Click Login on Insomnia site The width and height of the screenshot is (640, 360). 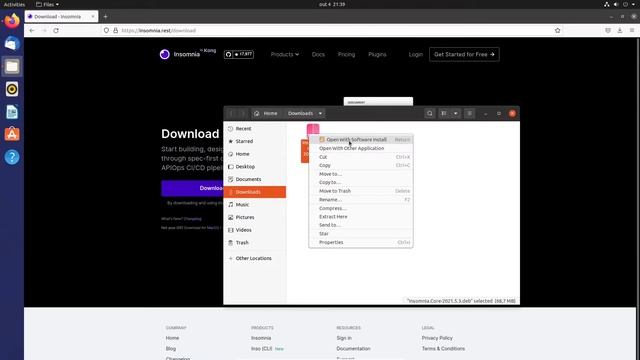point(416,54)
